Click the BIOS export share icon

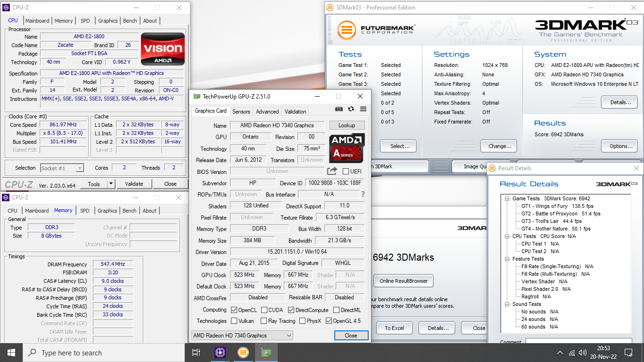click(x=332, y=171)
